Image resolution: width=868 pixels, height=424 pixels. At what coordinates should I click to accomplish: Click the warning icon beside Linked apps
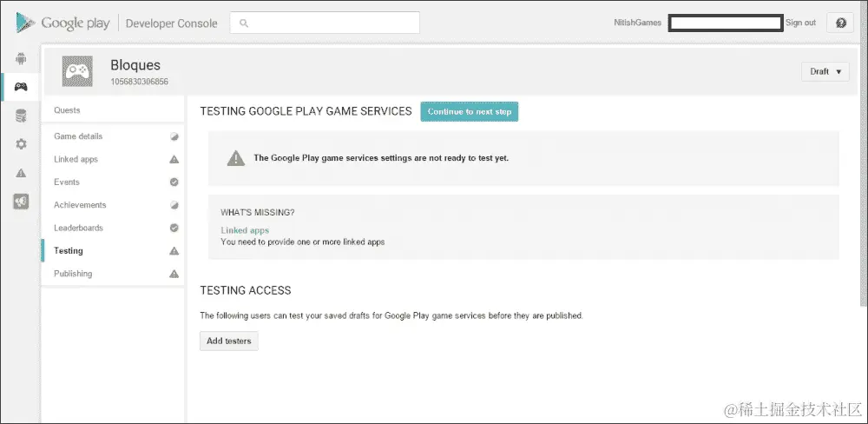click(x=174, y=160)
